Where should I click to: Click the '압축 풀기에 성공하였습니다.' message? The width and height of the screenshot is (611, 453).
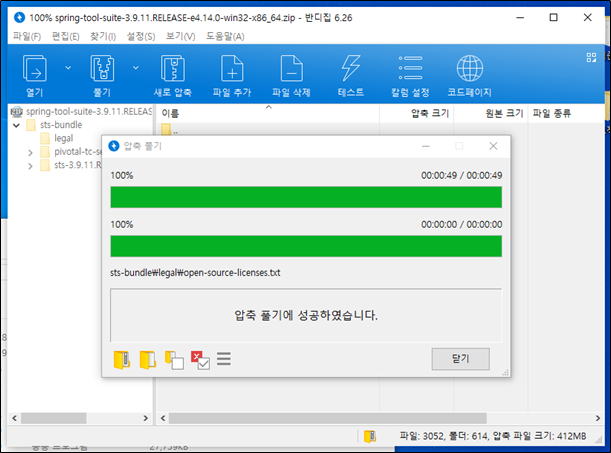(x=306, y=315)
